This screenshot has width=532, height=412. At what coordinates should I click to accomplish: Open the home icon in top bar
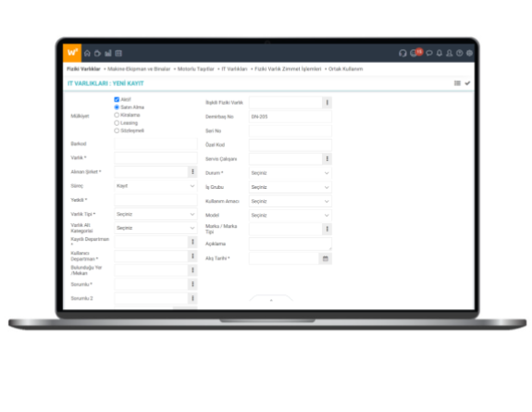[x=87, y=53]
